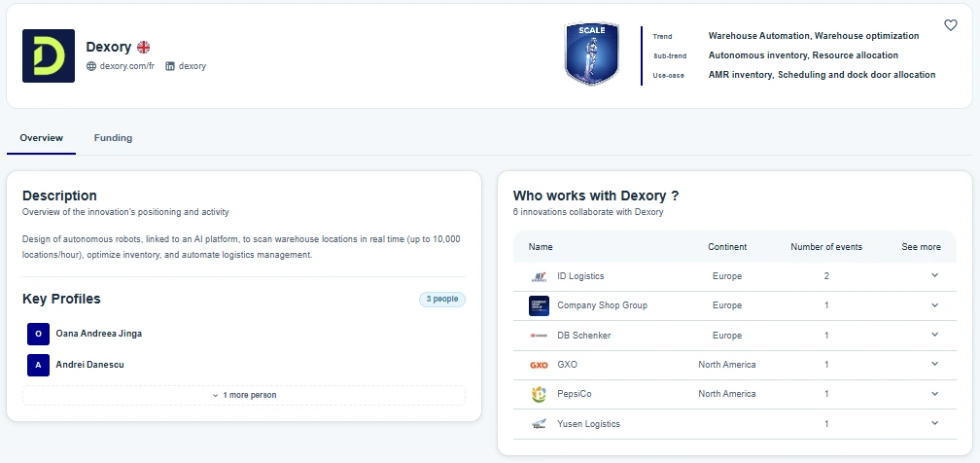The height and width of the screenshot is (463, 980).
Task: Expand the ID Logistics row chevron
Action: [x=934, y=275]
